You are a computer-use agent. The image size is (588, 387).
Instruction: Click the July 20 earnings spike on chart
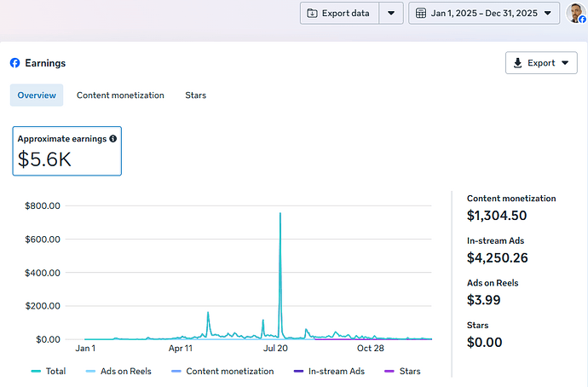point(280,215)
